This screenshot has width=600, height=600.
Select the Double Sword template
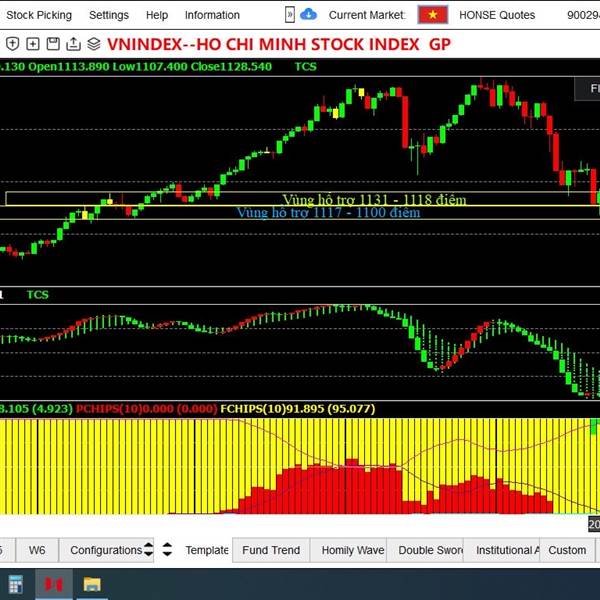[x=425, y=550]
